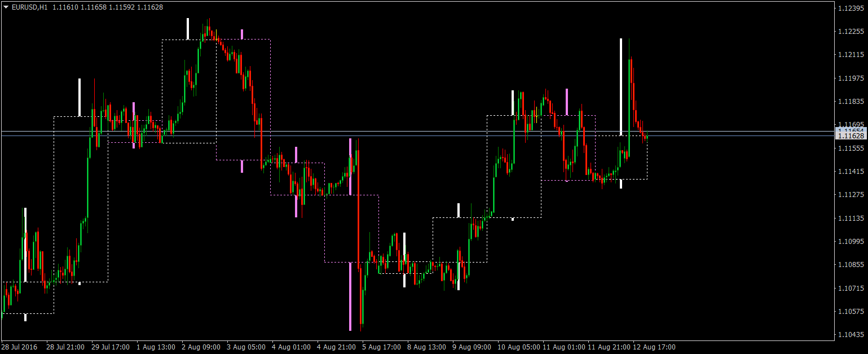
Task: Click time axis label 5 Aug 17:00
Action: coord(381,347)
